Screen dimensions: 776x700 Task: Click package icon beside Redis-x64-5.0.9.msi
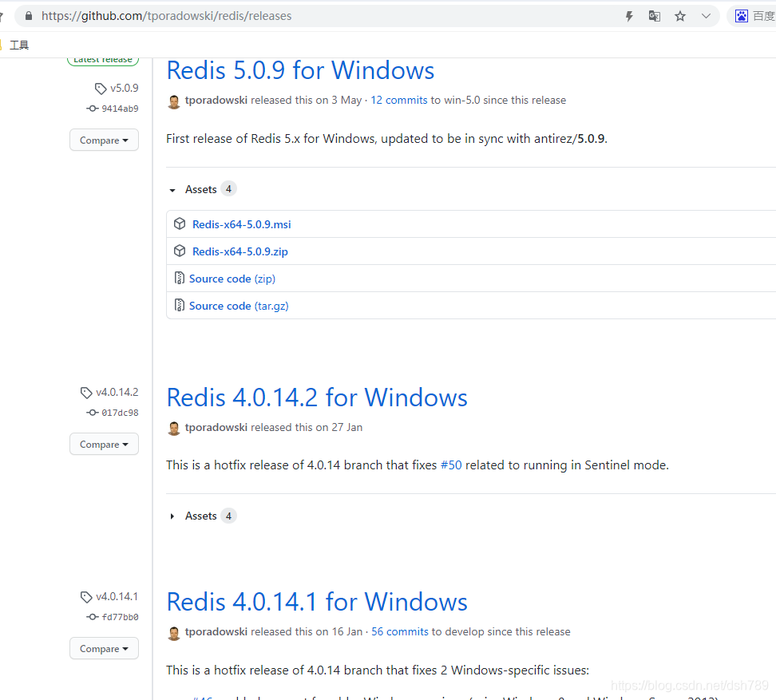179,223
